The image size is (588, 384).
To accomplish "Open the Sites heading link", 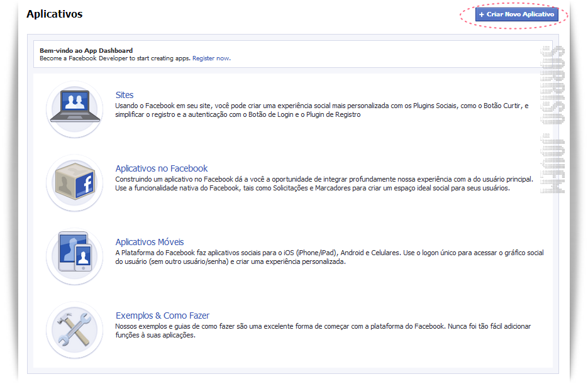I will point(125,95).
